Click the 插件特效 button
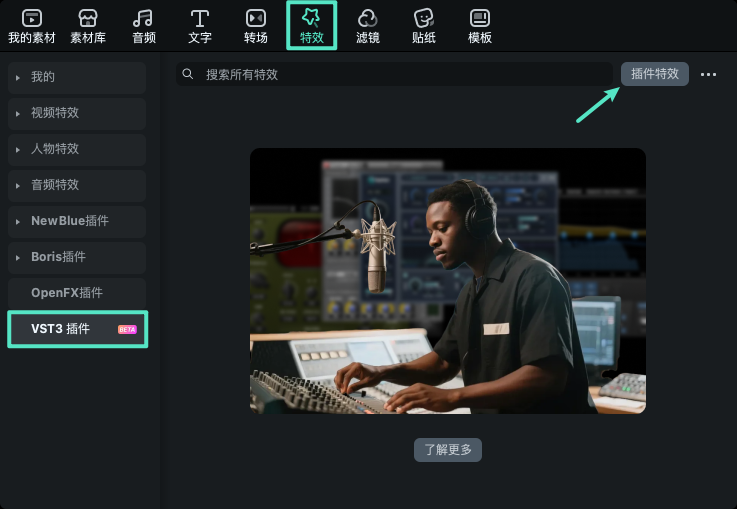737x509 pixels. pyautogui.click(x=655, y=74)
